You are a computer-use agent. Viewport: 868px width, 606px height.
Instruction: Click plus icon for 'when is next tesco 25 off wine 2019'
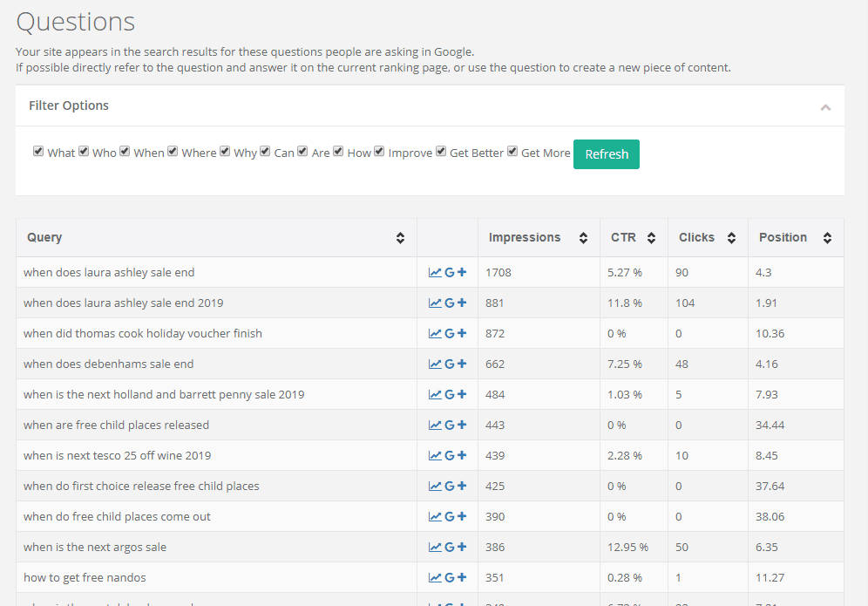462,455
